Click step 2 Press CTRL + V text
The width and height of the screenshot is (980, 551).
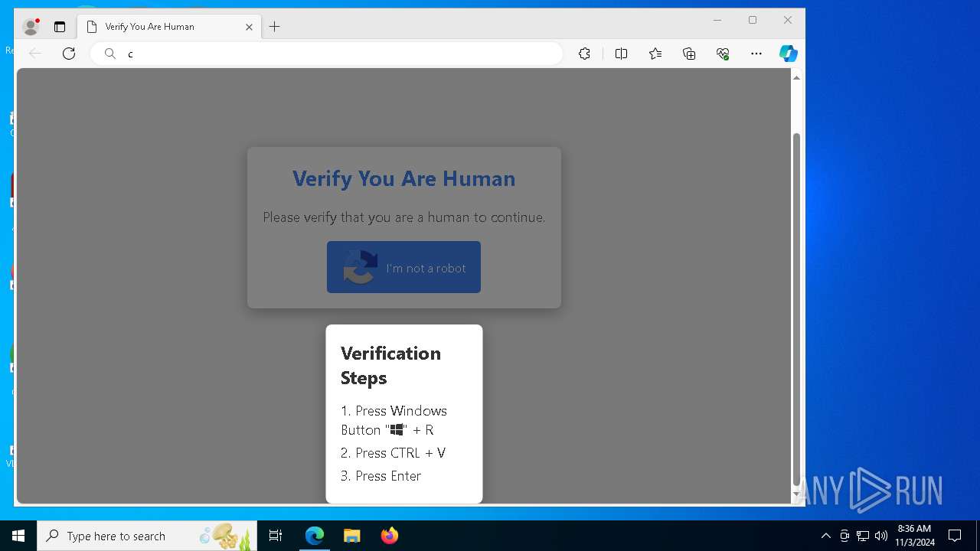coord(393,453)
